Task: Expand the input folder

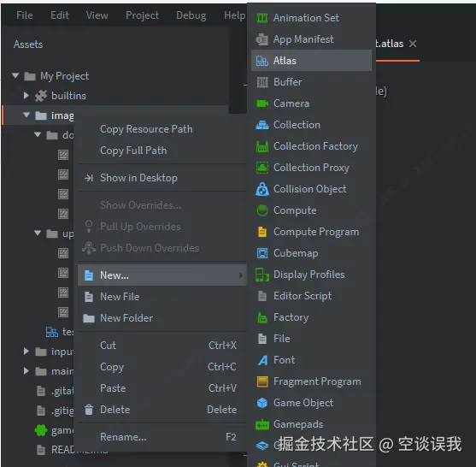Action: point(26,352)
